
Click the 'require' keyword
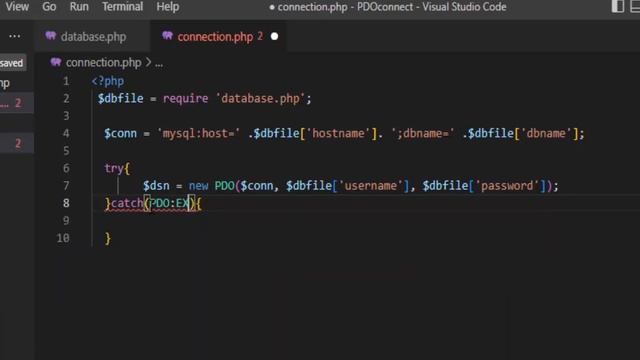pos(185,98)
